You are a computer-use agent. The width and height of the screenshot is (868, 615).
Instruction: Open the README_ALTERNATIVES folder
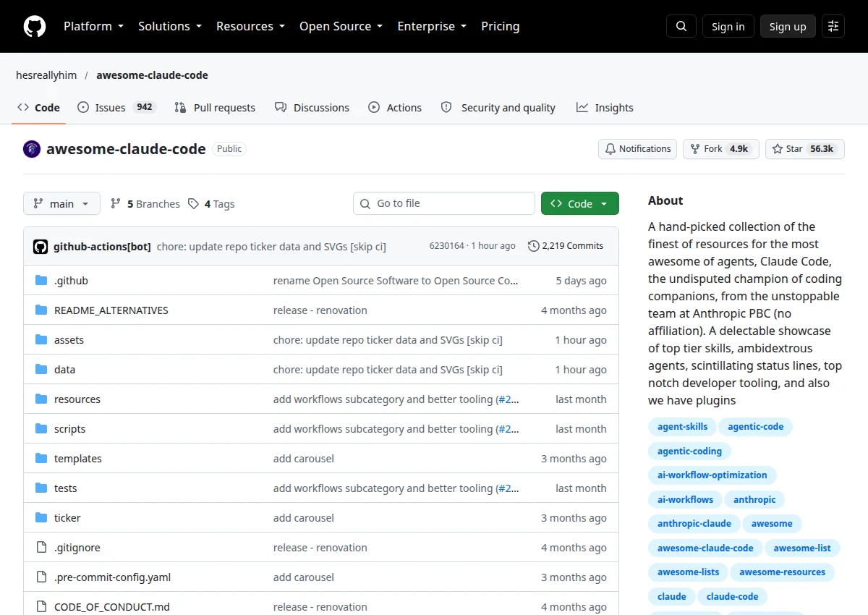coord(111,310)
